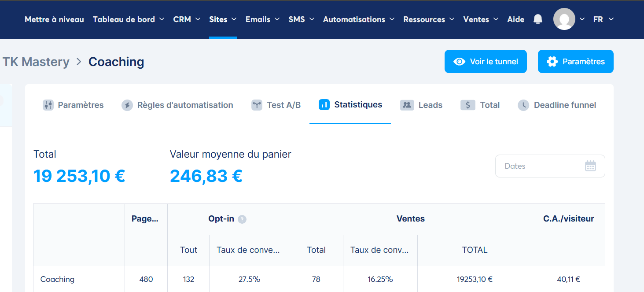Click the lightning icon for Règles d'automatisation

click(127, 105)
